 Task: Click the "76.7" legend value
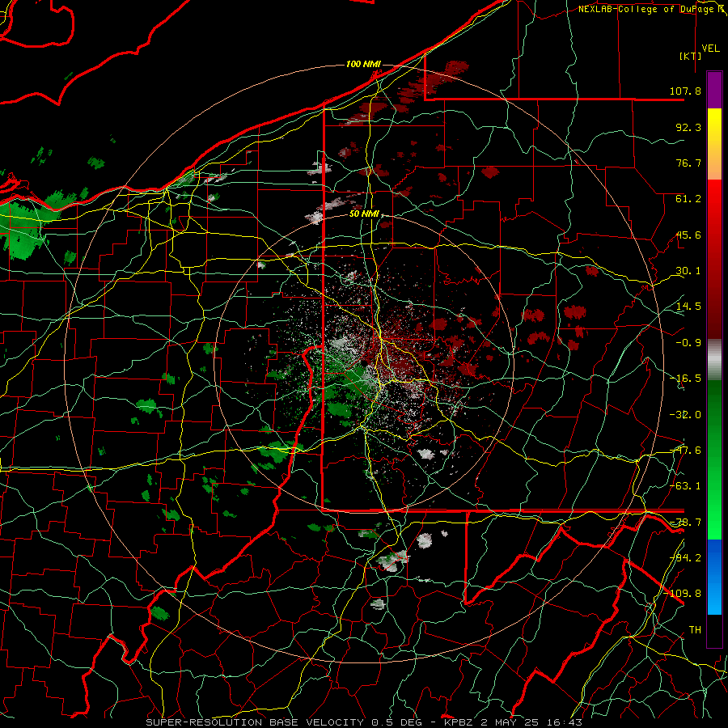point(688,163)
